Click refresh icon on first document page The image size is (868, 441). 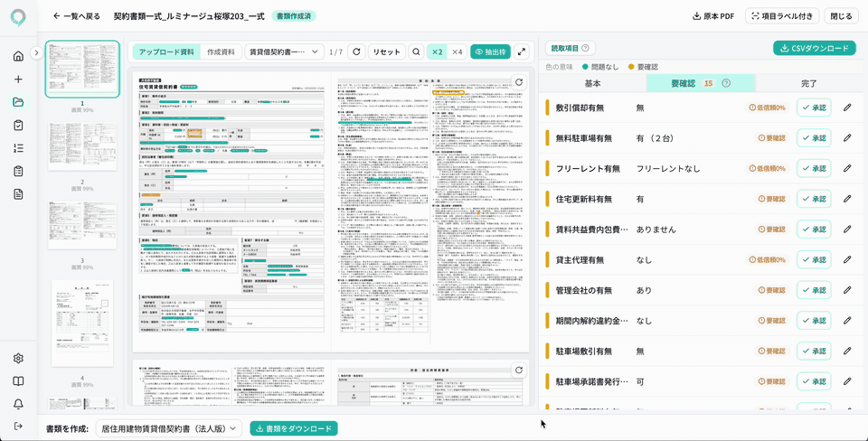click(519, 82)
